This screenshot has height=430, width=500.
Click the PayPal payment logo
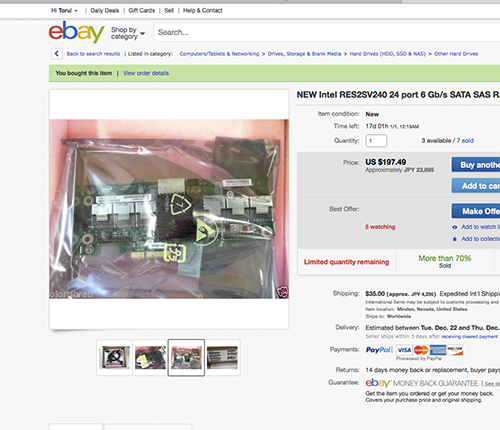point(378,350)
